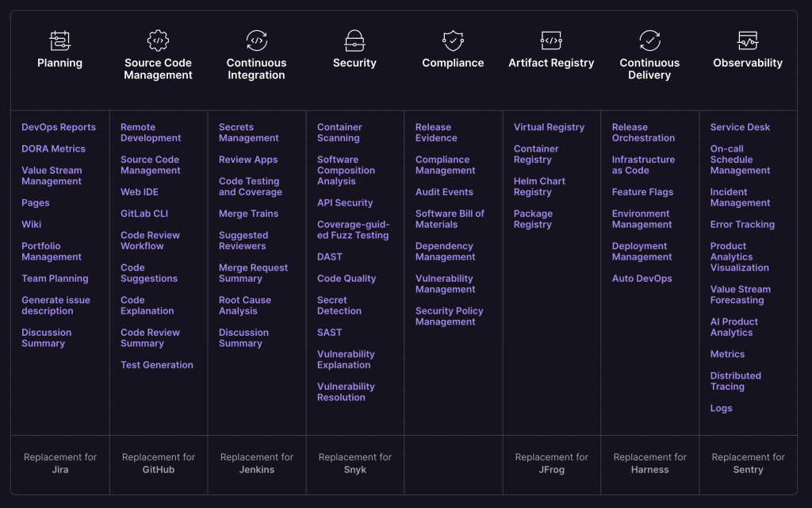Select Code Suggestions

point(149,273)
